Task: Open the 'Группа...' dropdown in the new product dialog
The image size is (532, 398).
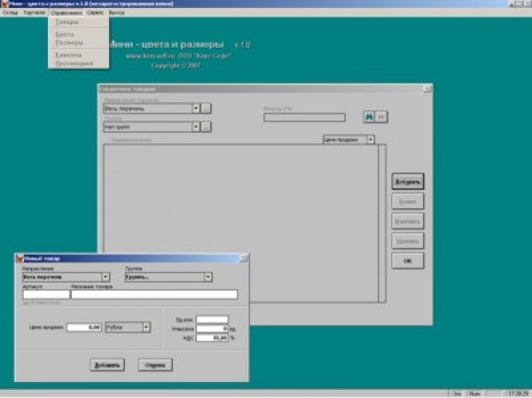Action: pos(207,277)
